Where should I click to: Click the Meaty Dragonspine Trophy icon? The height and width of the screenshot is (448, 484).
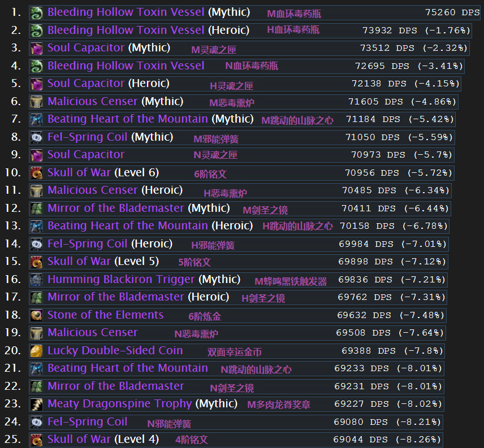36,404
